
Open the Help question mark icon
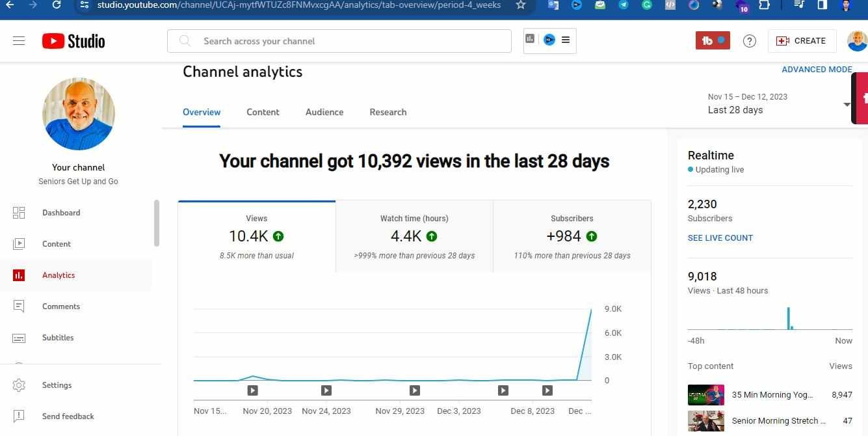[x=750, y=41]
